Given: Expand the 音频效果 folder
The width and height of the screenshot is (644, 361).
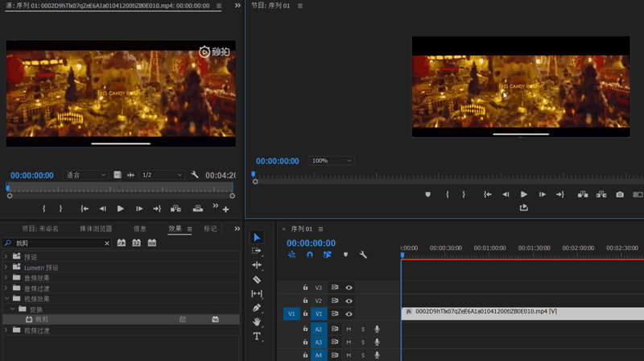Looking at the screenshot, I should click(x=6, y=278).
